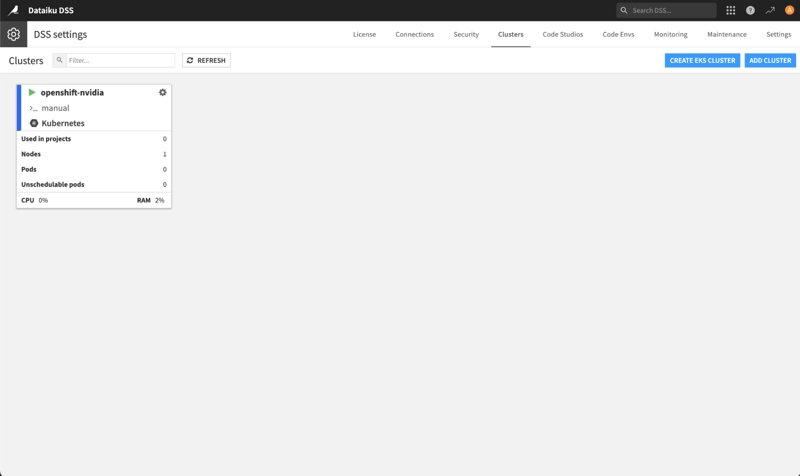Go to the Connections tab
The width and height of the screenshot is (800, 476).
click(414, 34)
